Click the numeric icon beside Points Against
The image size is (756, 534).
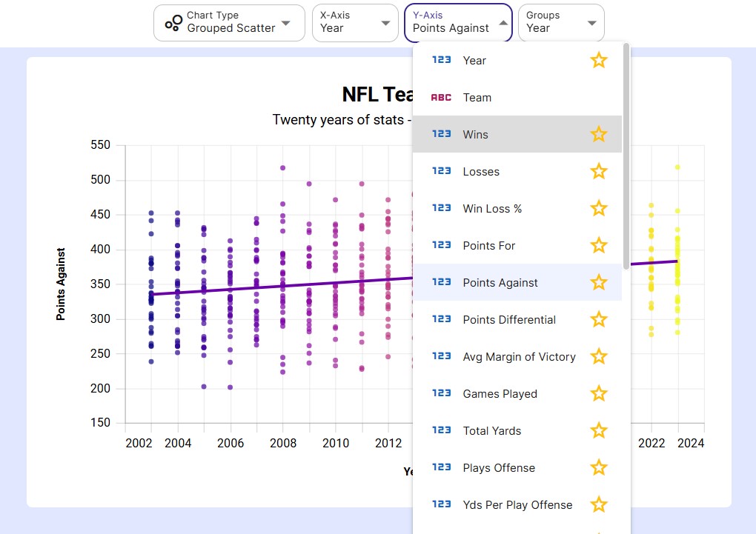pos(441,283)
